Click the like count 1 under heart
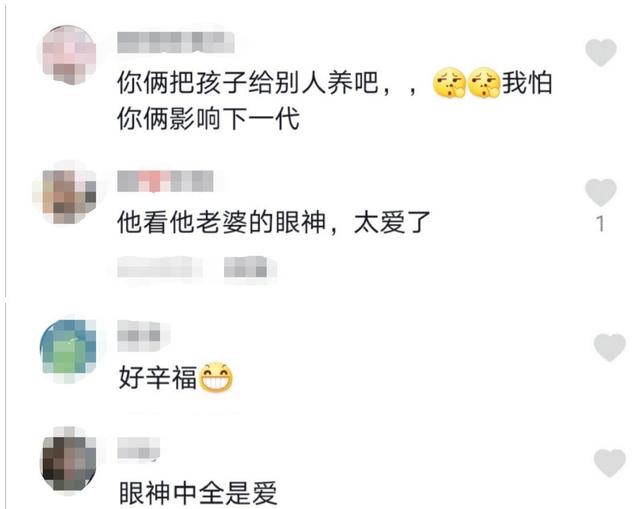 [600, 224]
